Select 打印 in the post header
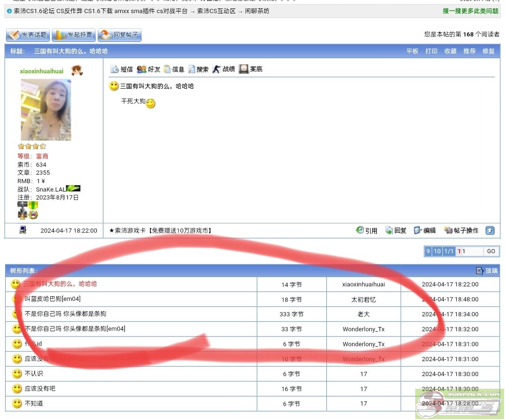505x420 pixels. [x=431, y=51]
